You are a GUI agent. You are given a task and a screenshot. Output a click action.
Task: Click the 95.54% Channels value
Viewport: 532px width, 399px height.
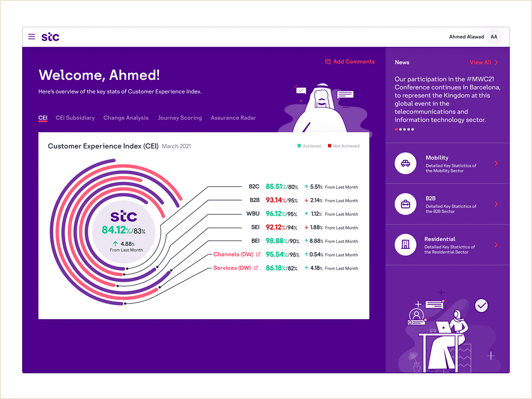[277, 254]
